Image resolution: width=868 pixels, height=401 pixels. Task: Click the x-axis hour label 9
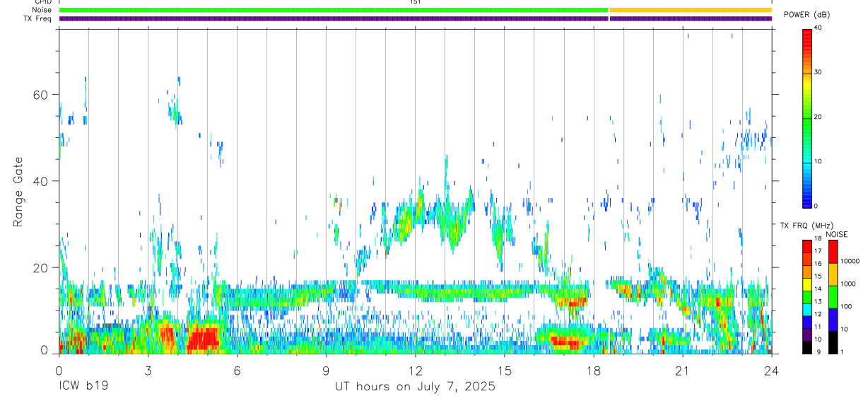(327, 371)
